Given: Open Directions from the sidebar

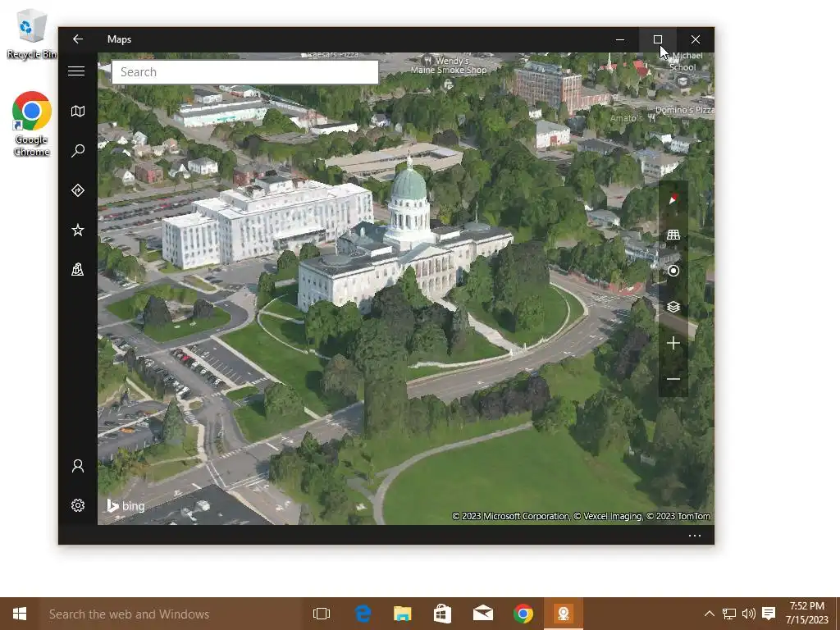Looking at the screenshot, I should pyautogui.click(x=78, y=190).
